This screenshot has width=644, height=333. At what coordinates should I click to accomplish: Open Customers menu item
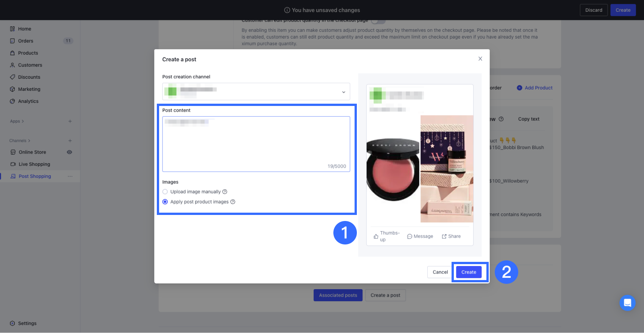pos(30,65)
